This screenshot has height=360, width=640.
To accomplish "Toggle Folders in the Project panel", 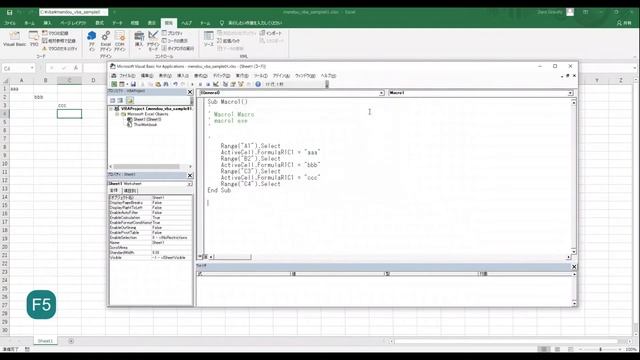I will click(x=130, y=100).
